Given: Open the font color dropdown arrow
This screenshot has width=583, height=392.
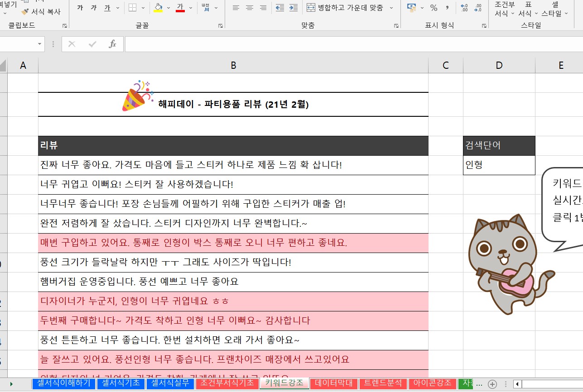Looking at the screenshot, I should [191, 8].
